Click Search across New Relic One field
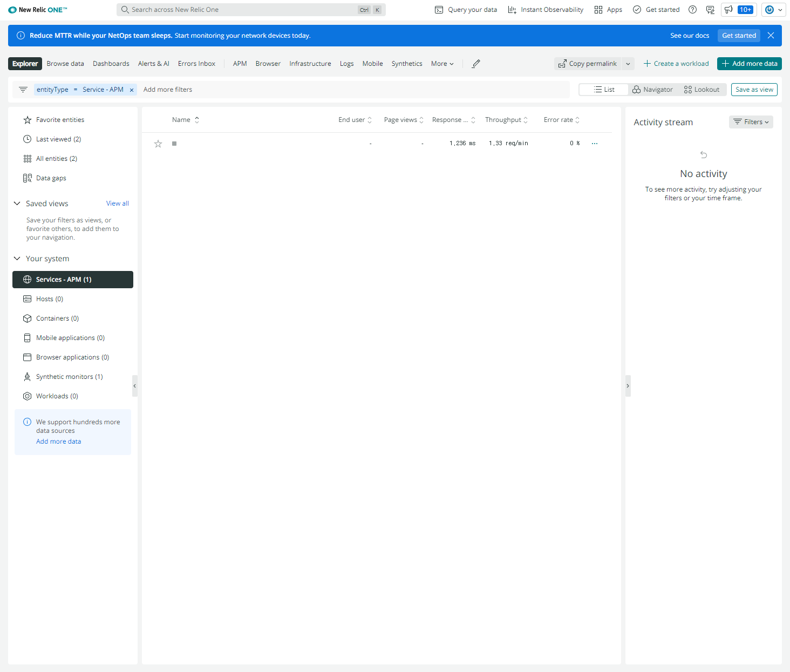Viewport: 790px width, 672px height. 251,10
